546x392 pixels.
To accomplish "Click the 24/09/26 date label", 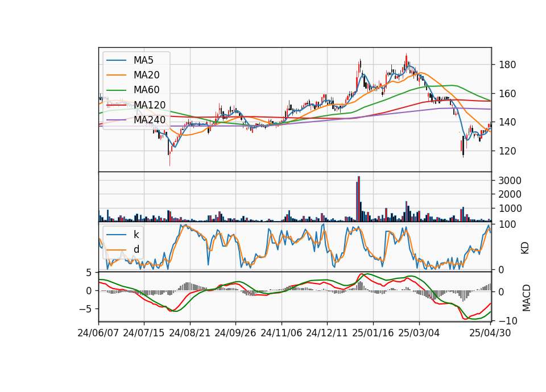I will (235, 333).
